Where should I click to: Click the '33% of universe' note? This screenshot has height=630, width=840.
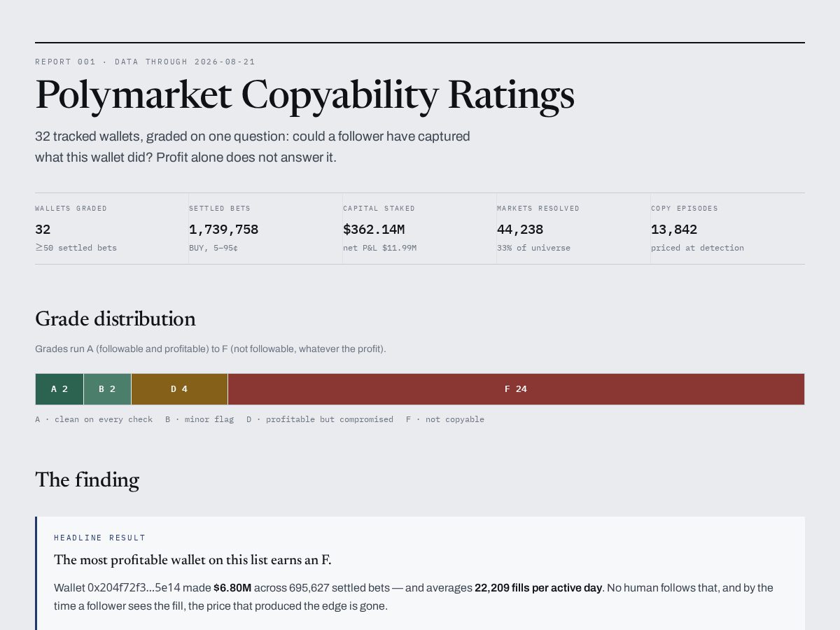point(533,248)
